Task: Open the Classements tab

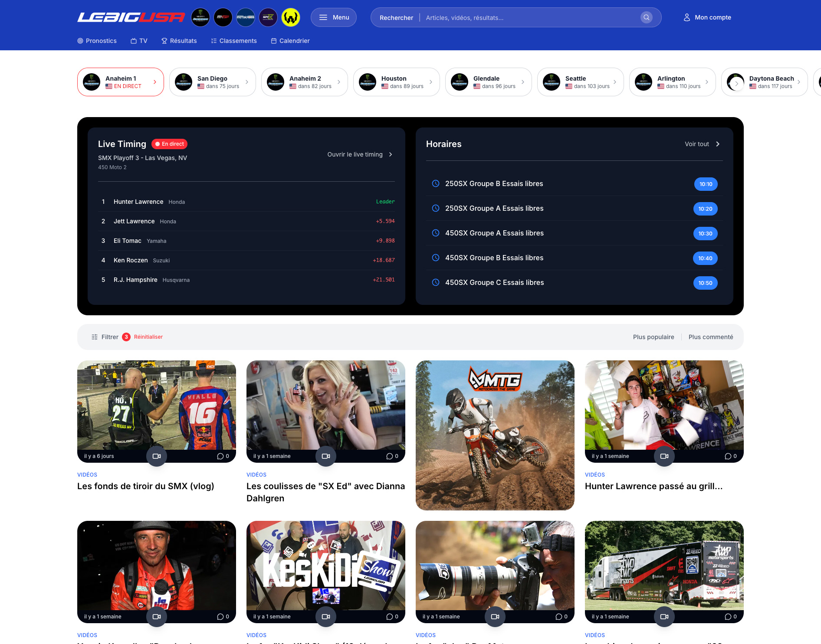Action: pyautogui.click(x=233, y=41)
